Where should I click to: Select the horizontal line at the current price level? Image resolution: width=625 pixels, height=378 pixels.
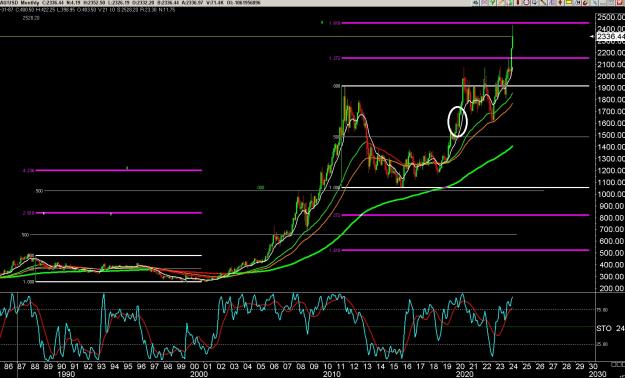click(255, 37)
